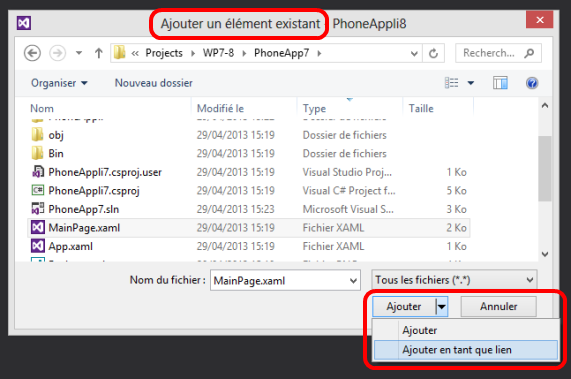This screenshot has width=571, height=379.
Task: Click Nouveau dossier button
Action: (x=154, y=83)
